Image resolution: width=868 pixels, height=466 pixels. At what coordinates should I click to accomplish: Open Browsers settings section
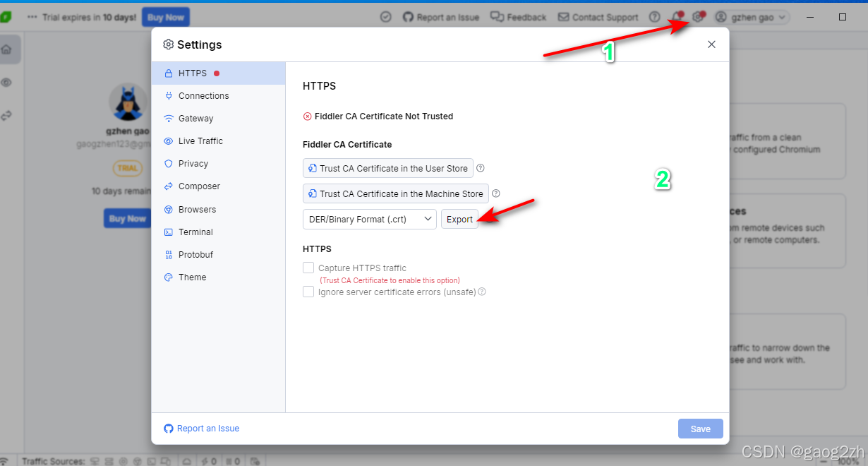219,209
